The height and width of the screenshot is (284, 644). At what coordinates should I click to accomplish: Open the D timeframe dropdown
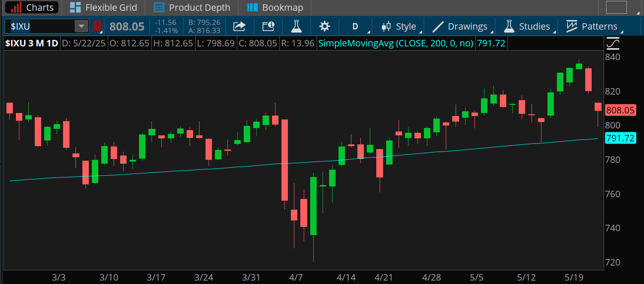356,26
